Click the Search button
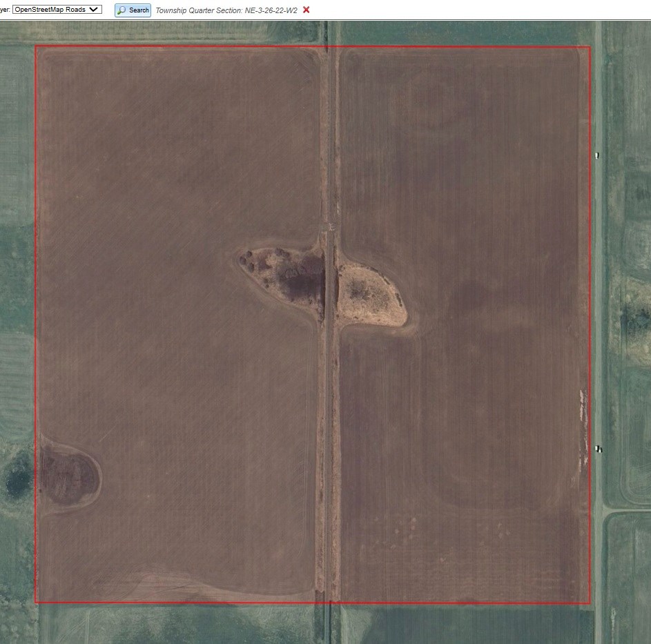651x644 pixels. [133, 10]
